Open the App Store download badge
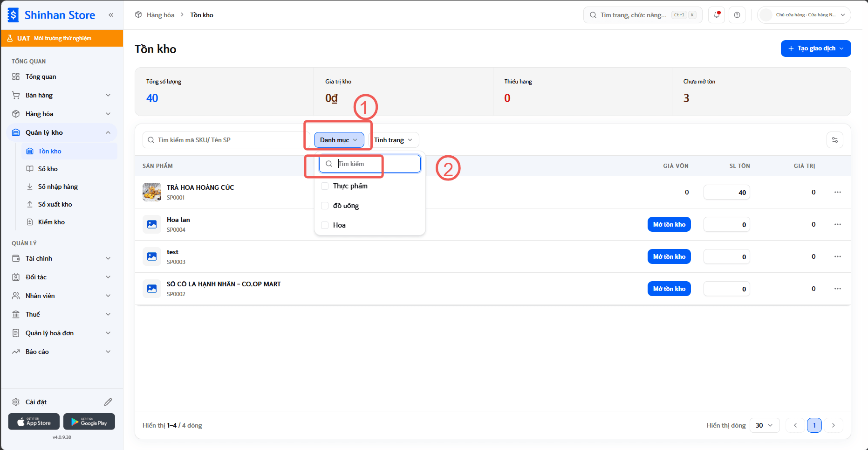Screen dimensions: 868x450 (x=34, y=422)
